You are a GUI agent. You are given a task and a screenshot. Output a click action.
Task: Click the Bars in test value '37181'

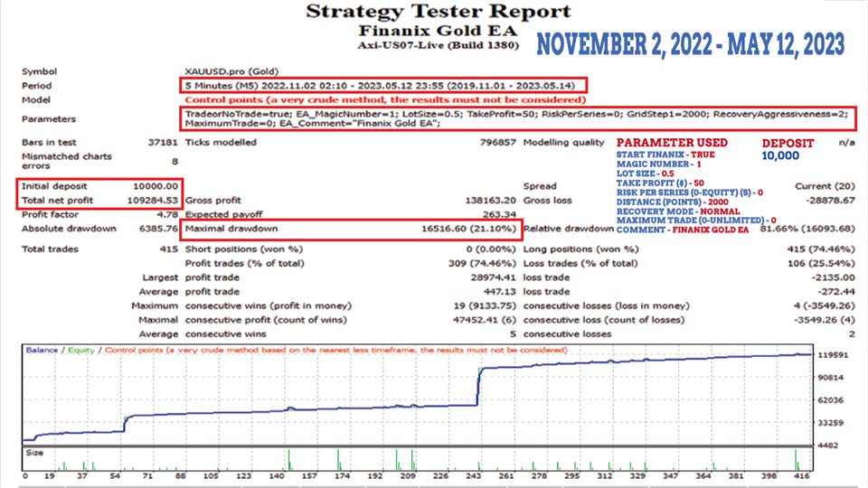point(163,142)
